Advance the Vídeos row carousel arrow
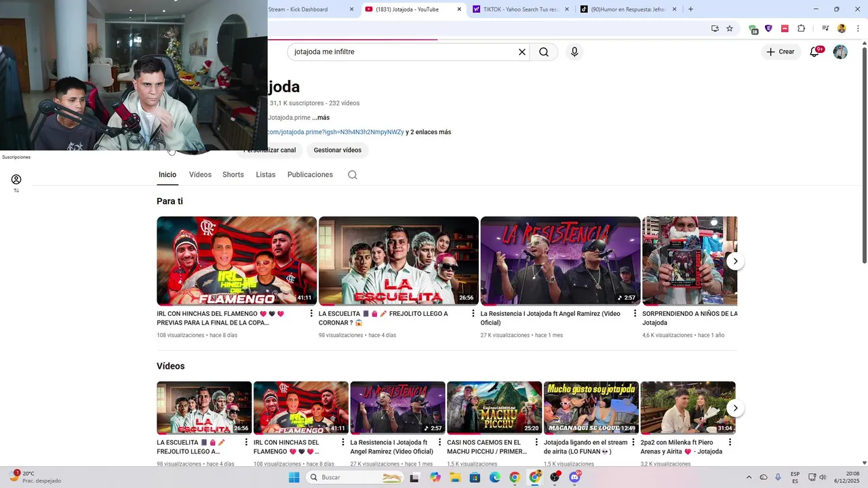Viewport: 868px width, 488px height. click(x=735, y=408)
